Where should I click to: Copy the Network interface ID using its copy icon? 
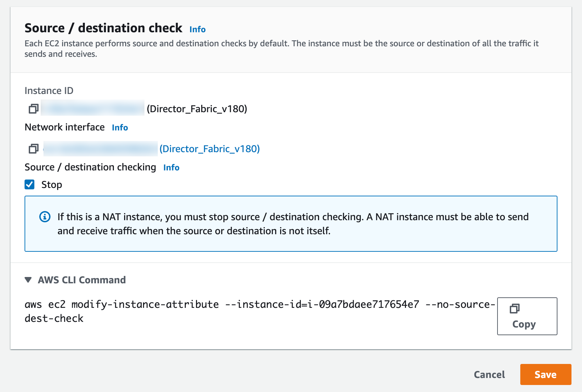[x=33, y=149]
